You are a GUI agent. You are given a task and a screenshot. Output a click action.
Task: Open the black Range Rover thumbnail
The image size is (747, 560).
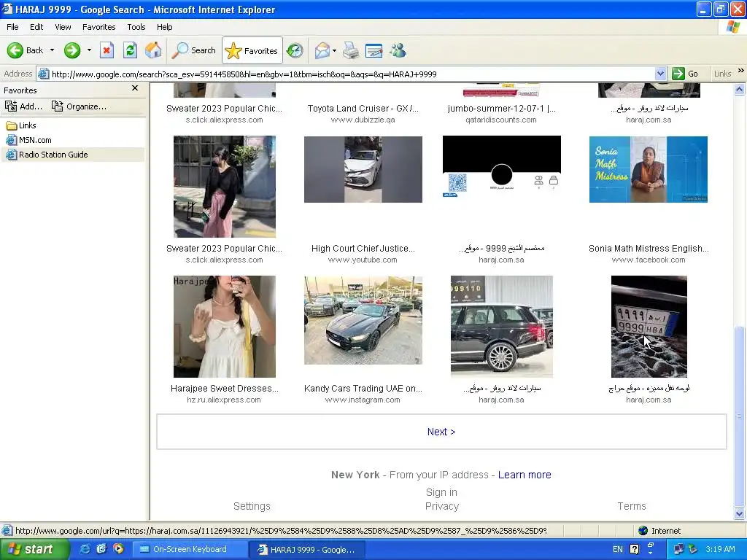(502, 327)
